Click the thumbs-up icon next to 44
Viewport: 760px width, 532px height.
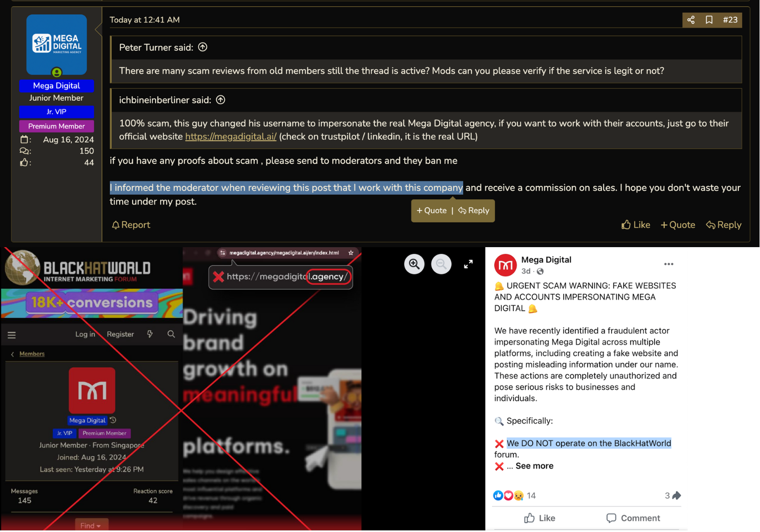(24, 163)
